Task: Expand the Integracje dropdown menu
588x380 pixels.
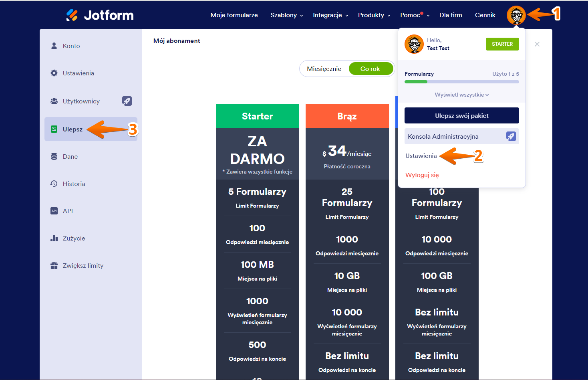Action: [x=330, y=15]
